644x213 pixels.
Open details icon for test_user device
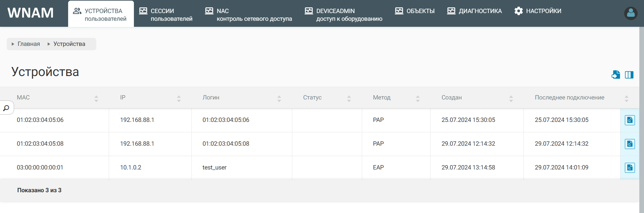point(630,168)
